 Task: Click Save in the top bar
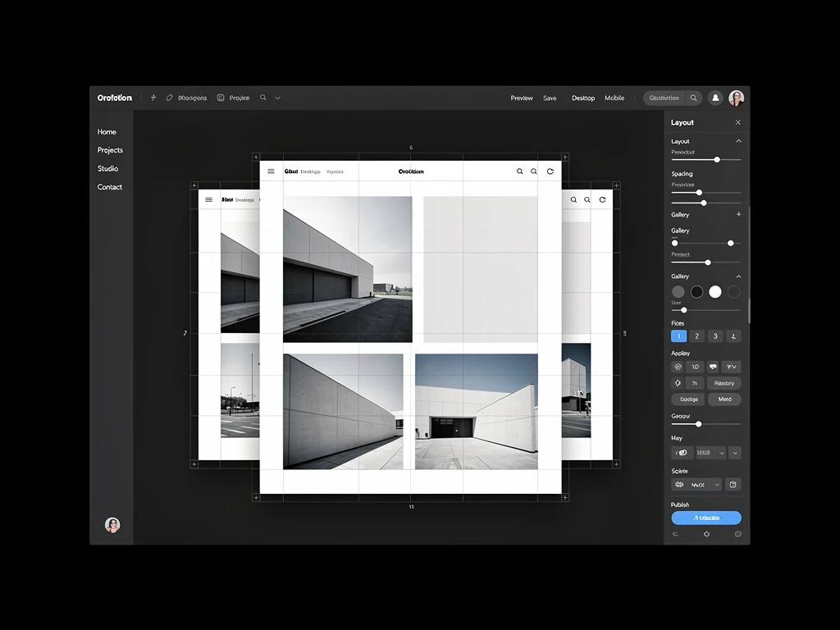point(550,98)
